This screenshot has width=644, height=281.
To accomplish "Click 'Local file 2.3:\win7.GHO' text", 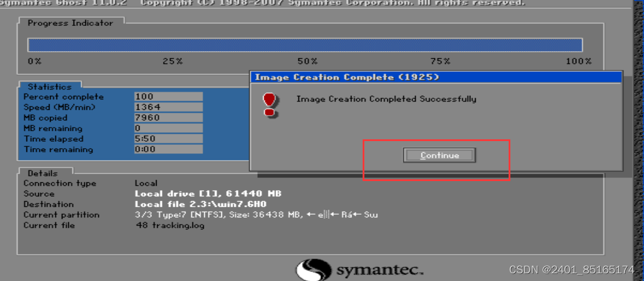I will click(x=201, y=204).
